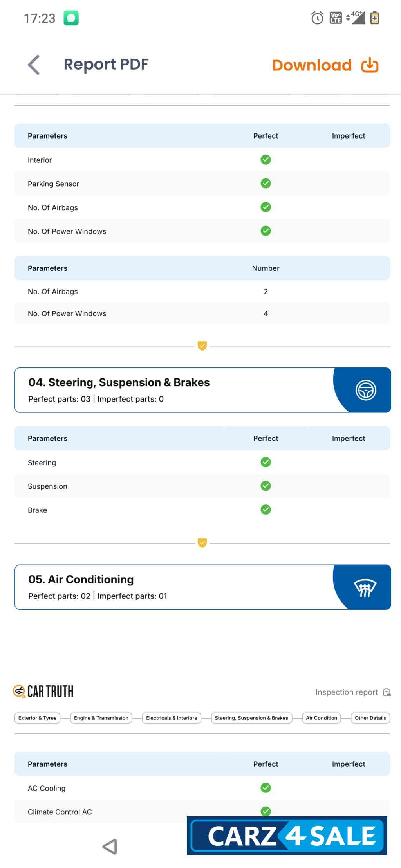Tap the Download text button
Screen dimensions: 401x868
click(312, 65)
